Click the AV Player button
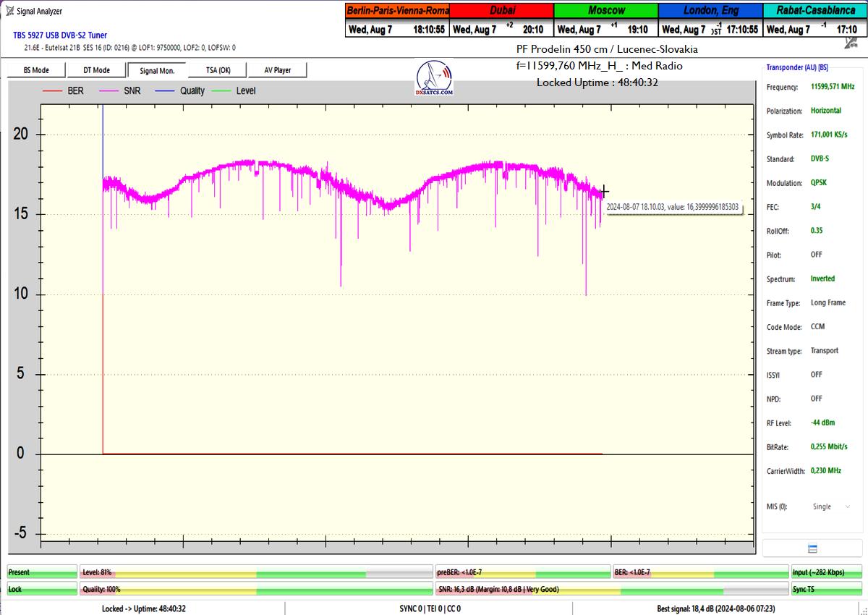This screenshot has height=615, width=868. 278,70
